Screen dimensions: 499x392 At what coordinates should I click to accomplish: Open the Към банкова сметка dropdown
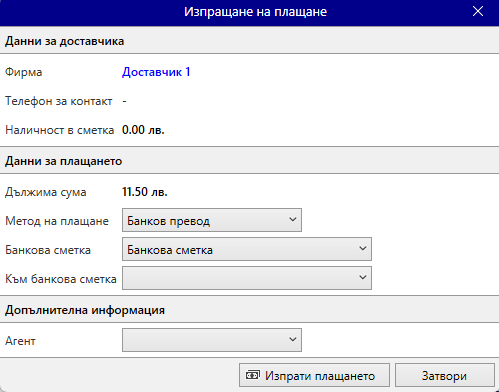point(247,278)
